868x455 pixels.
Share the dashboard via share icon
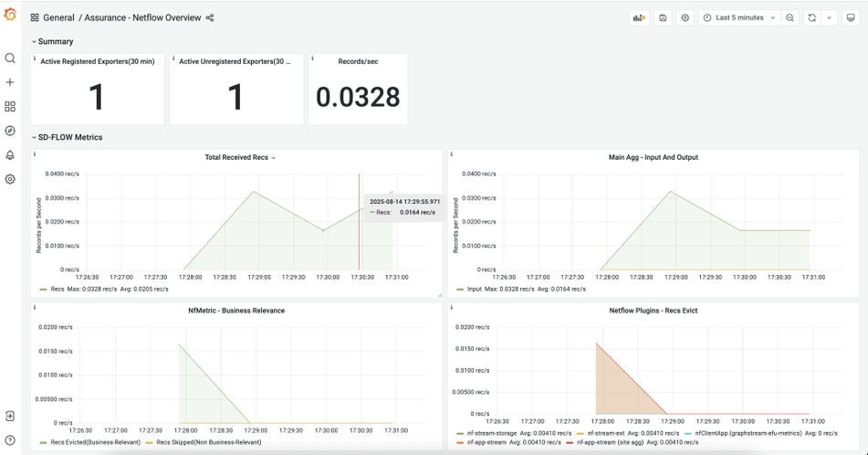point(210,17)
